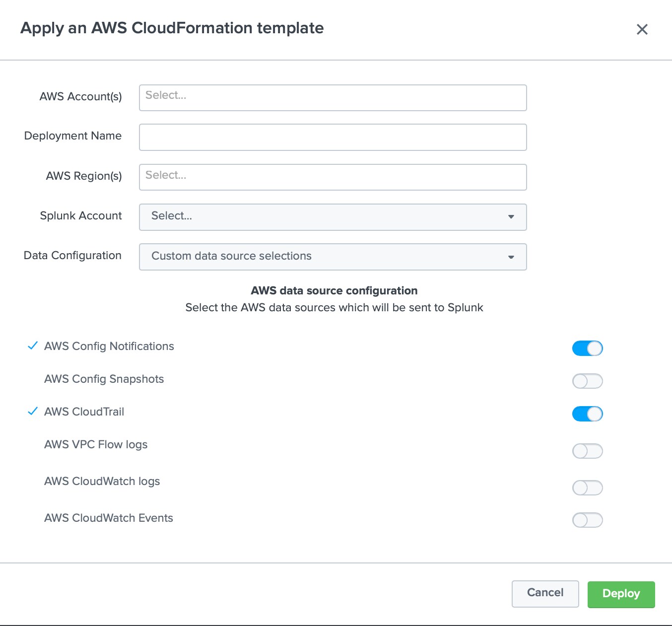Switch on AWS CloudWatch logs toggle
Viewport: 672px width, 626px height.
point(588,487)
